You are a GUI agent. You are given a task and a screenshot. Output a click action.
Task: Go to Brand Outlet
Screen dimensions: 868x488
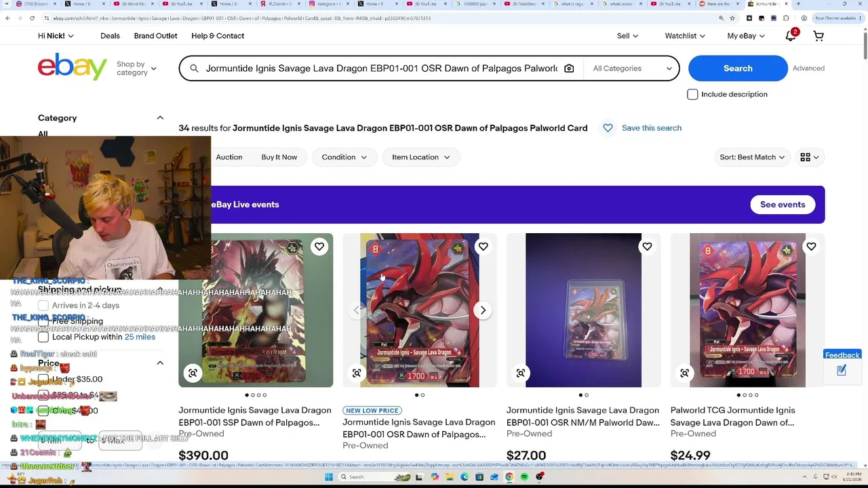pyautogui.click(x=155, y=36)
